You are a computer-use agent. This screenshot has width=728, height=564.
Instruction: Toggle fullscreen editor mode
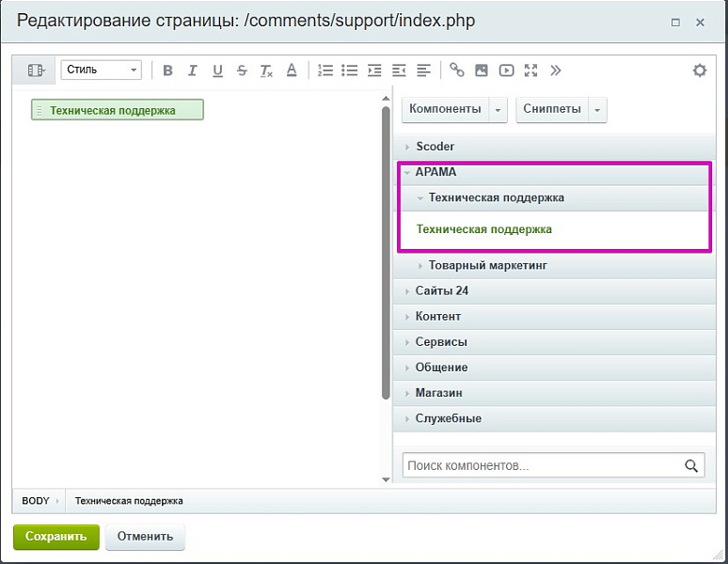(x=530, y=70)
